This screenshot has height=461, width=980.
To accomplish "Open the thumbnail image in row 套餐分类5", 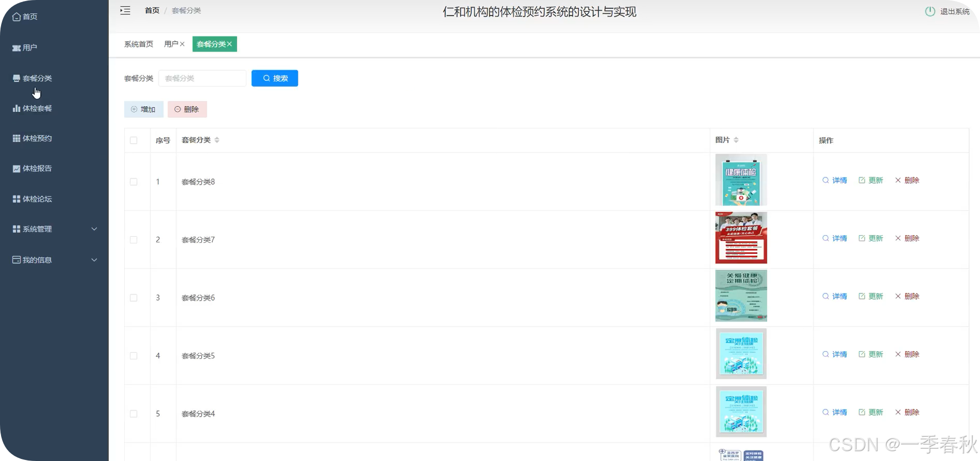I will [x=741, y=354].
